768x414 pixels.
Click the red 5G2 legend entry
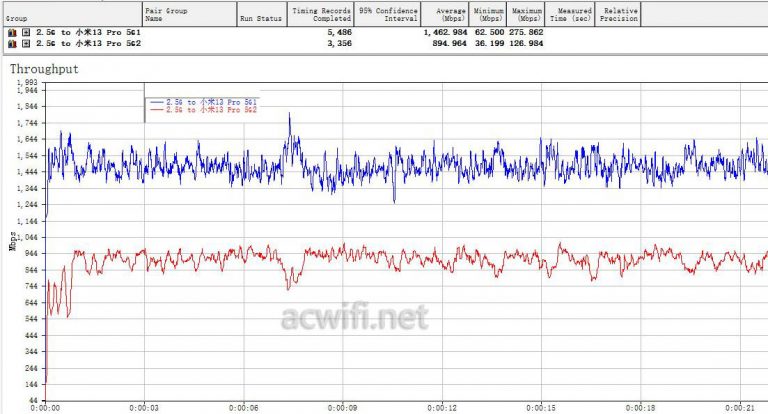click(203, 110)
